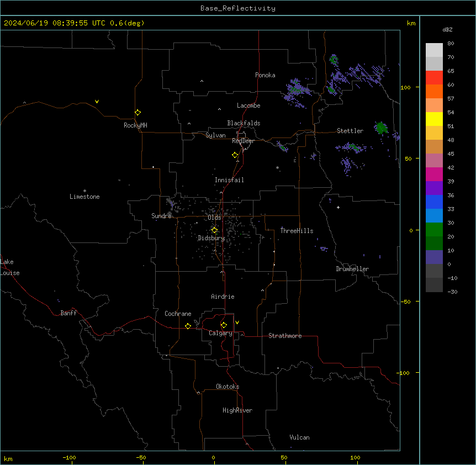Click the yellow marker above Didsbury
The width and height of the screenshot is (476, 465).
(214, 230)
